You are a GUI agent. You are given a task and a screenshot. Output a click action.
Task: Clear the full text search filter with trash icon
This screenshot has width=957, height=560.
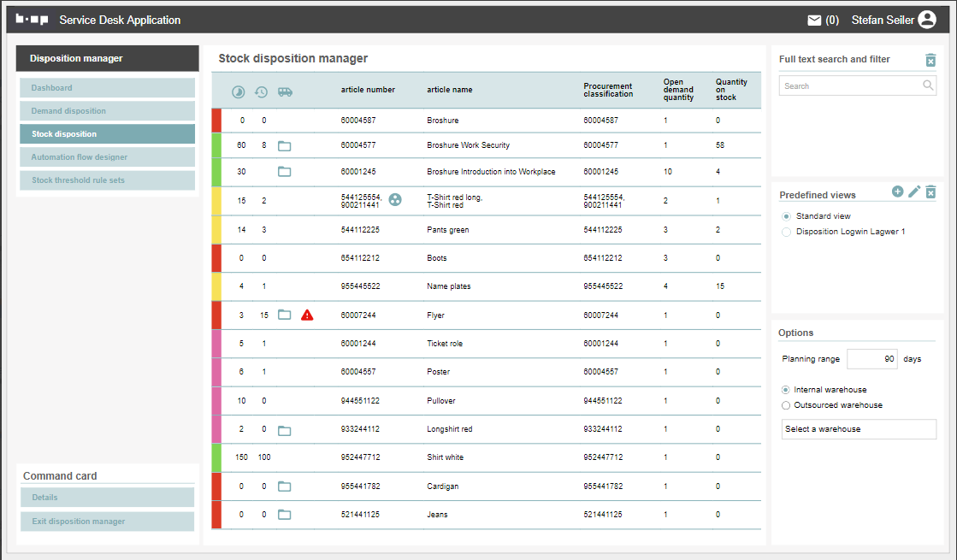click(x=930, y=60)
